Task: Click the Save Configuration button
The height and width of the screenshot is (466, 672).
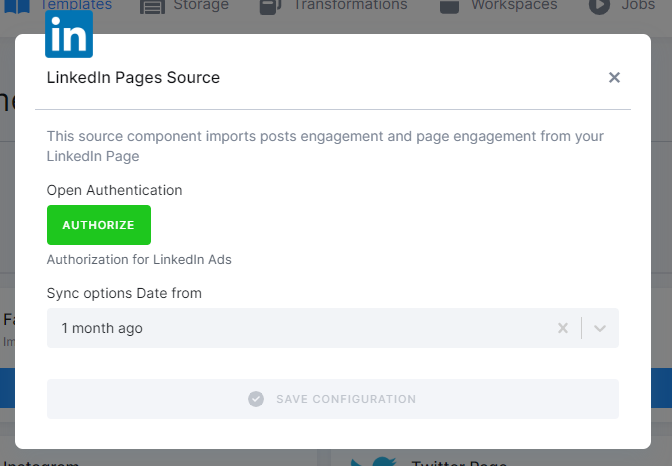Action: click(x=333, y=399)
